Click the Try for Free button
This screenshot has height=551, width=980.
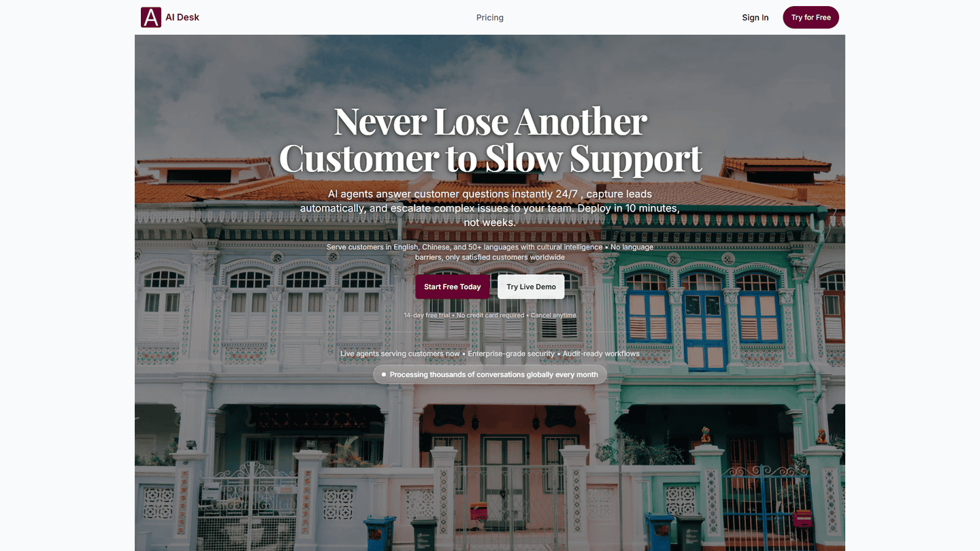[x=811, y=18]
